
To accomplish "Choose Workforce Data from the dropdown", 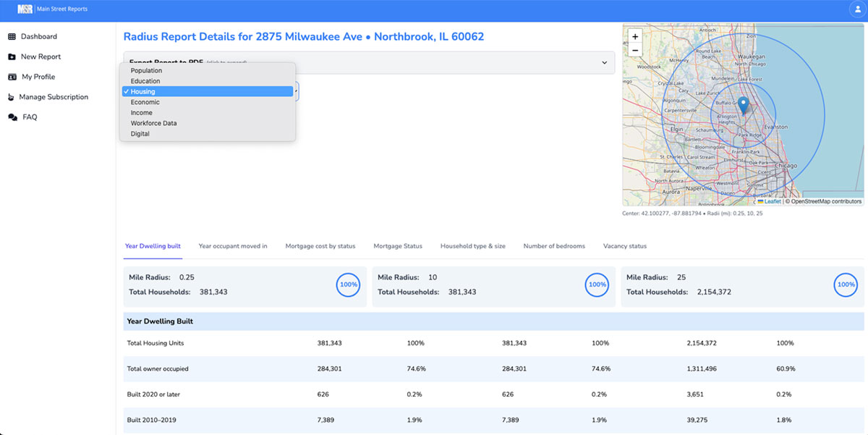I will pos(155,123).
